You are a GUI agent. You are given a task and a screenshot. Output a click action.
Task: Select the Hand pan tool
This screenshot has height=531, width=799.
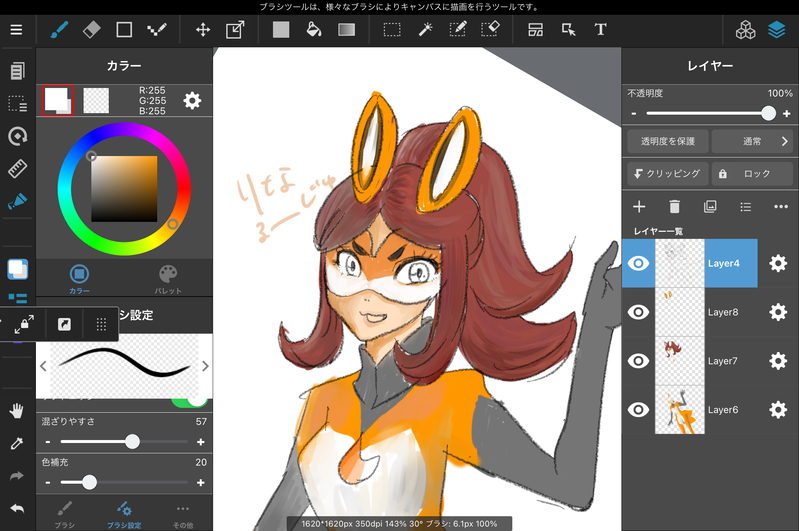(x=17, y=411)
